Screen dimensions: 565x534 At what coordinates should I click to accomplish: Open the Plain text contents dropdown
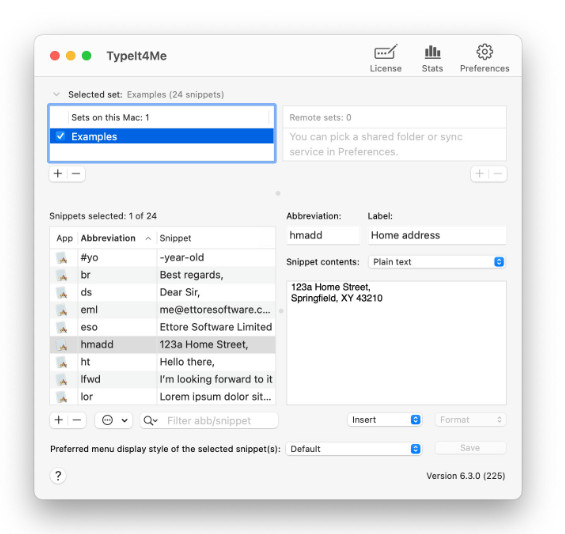[437, 262]
